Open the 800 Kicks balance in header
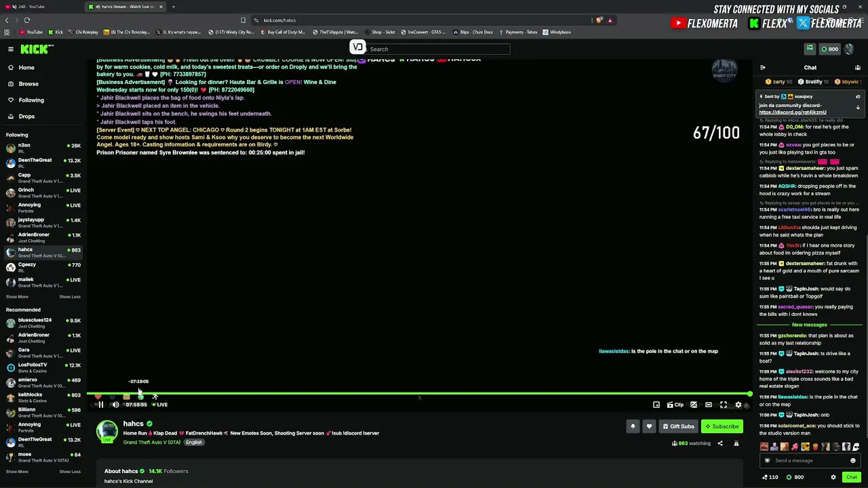Viewport: 868px width, 488px height. click(829, 49)
